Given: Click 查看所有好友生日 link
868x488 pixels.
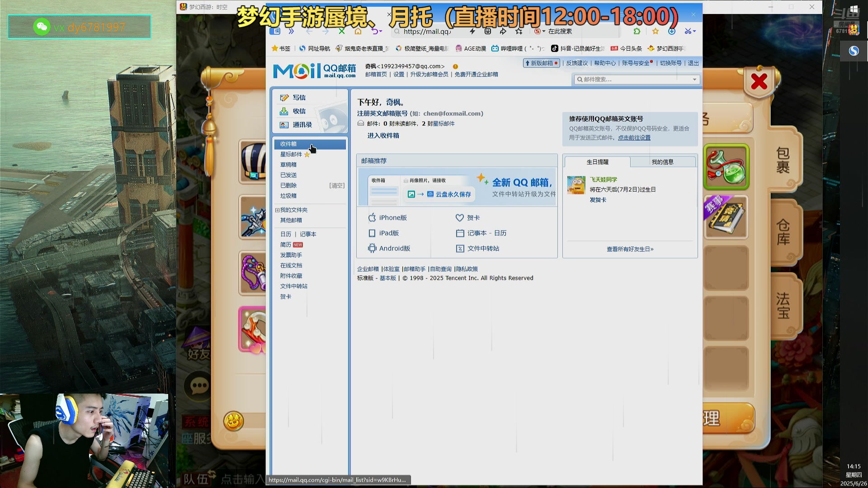Looking at the screenshot, I should pos(630,249).
